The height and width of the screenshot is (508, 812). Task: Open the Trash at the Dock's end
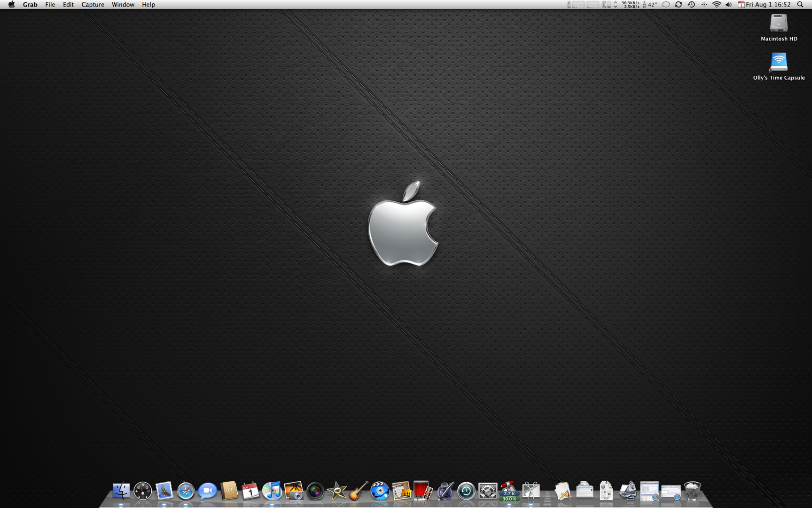click(692, 492)
